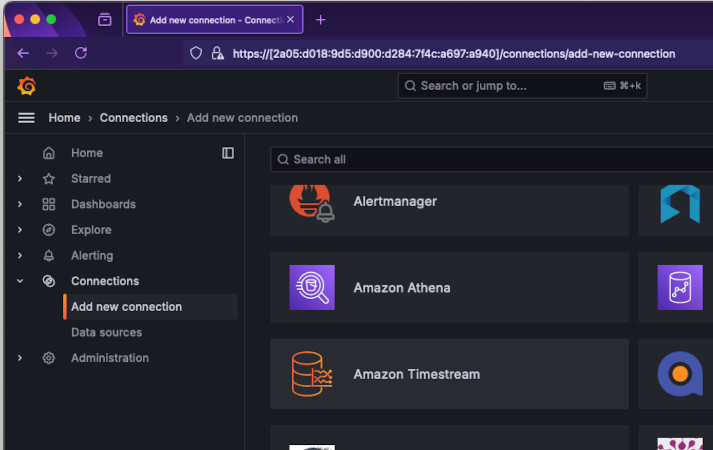The image size is (713, 450).
Task: Select Add new connection in sidebar
Action: pos(151,307)
